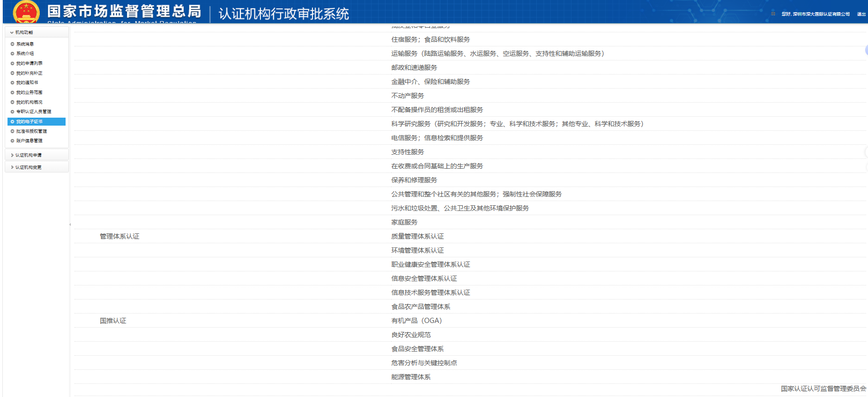This screenshot has height=397, width=868.
Task: Select the 公共管理和整个社区有关的其他服务 row
Action: click(470, 194)
